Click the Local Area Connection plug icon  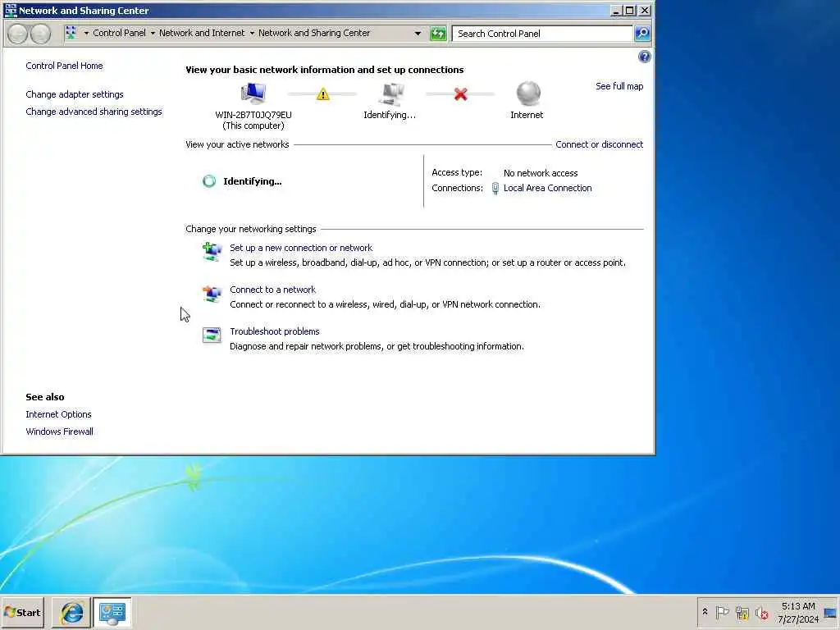tap(495, 188)
